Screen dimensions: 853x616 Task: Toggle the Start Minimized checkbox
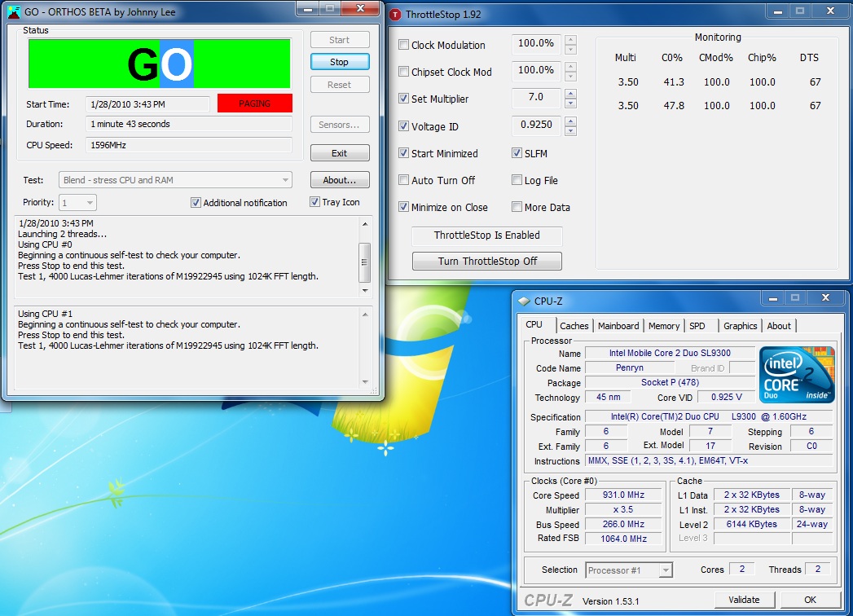403,153
